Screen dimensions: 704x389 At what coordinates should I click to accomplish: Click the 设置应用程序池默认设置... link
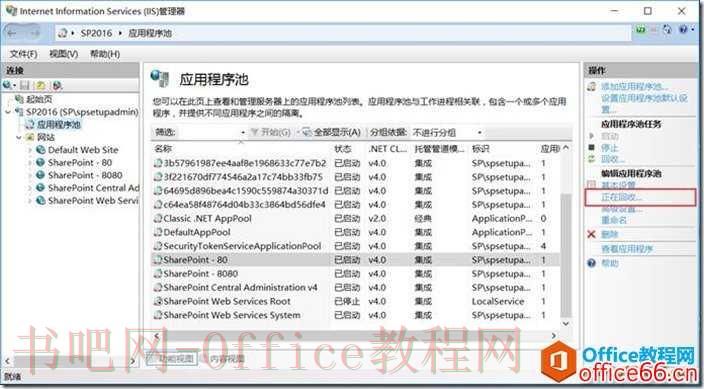[x=644, y=104]
